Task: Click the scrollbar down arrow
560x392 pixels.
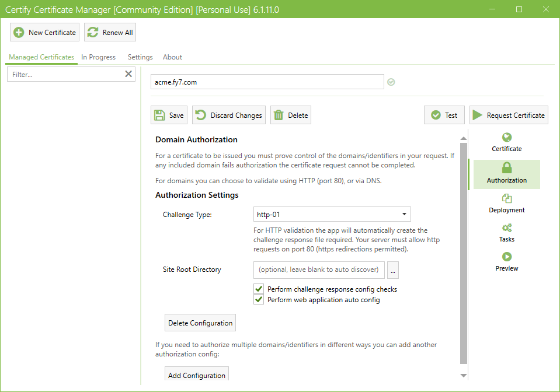Action: pyautogui.click(x=464, y=375)
